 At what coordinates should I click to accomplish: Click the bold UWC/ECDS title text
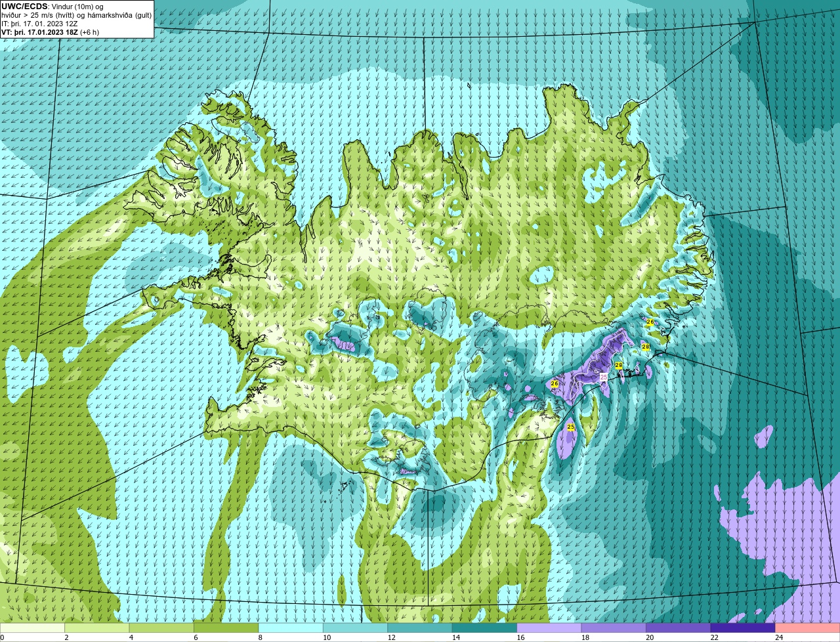(x=24, y=7)
